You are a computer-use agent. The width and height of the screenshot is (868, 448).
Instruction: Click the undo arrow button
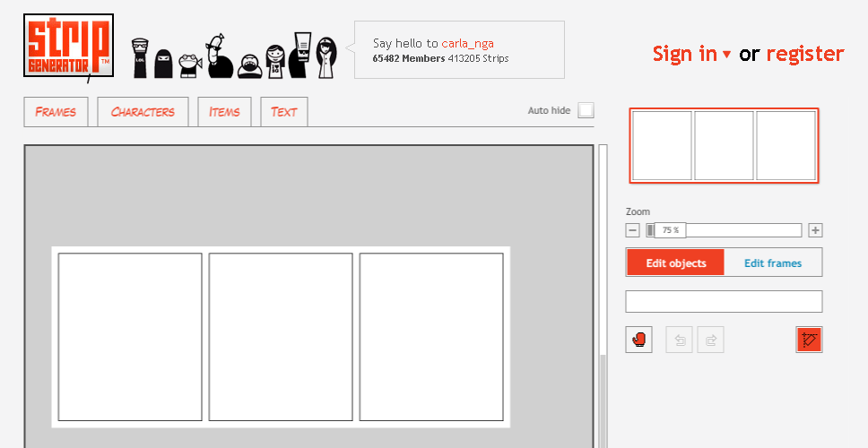(679, 340)
